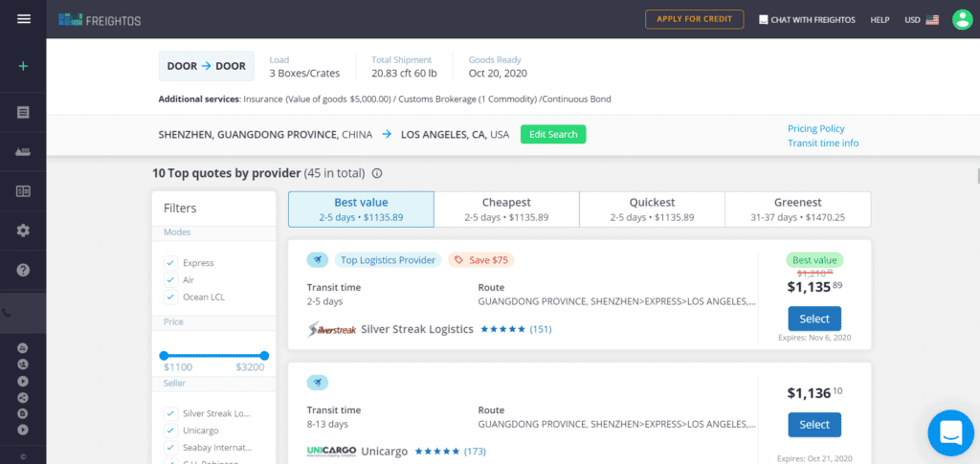Click the chat icon beside Chat with Freightos
The width and height of the screenshot is (980, 464).
pos(763,20)
